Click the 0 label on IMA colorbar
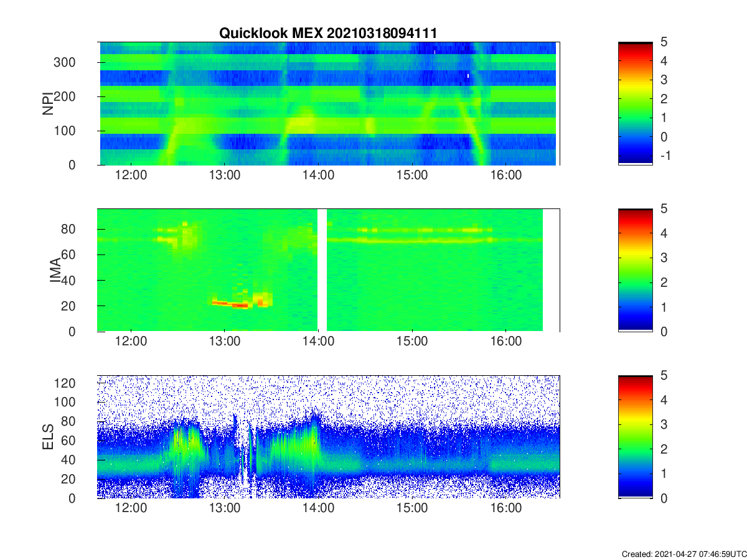Image resolution: width=747 pixels, height=560 pixels. (x=664, y=332)
